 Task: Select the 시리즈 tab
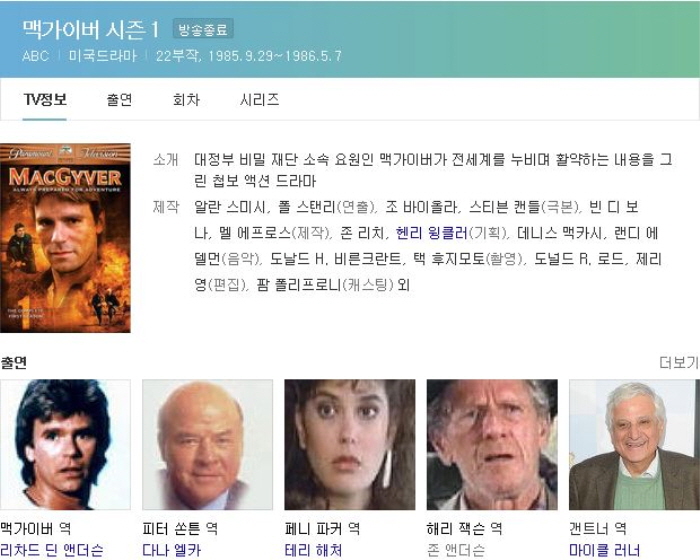(259, 100)
